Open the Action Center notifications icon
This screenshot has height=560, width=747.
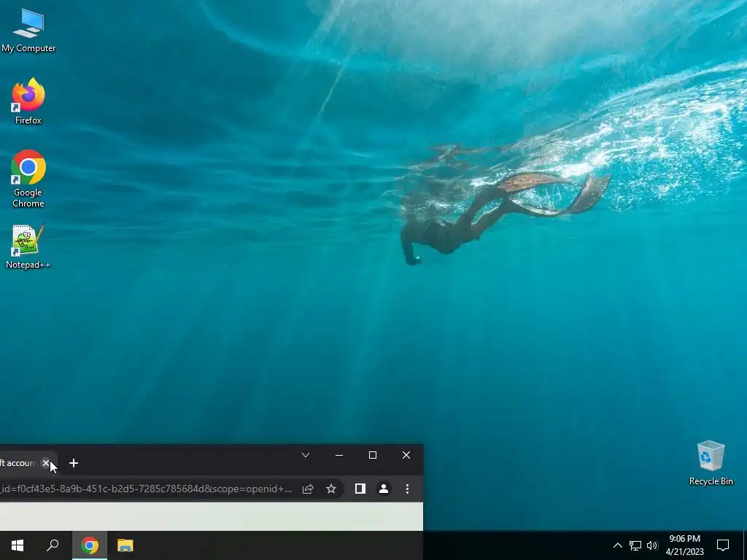[723, 545]
